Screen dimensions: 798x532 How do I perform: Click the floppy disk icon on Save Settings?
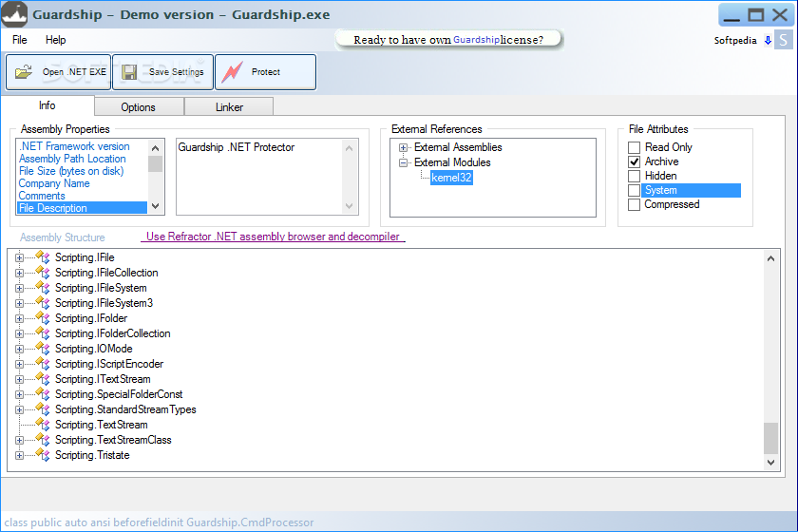point(129,72)
